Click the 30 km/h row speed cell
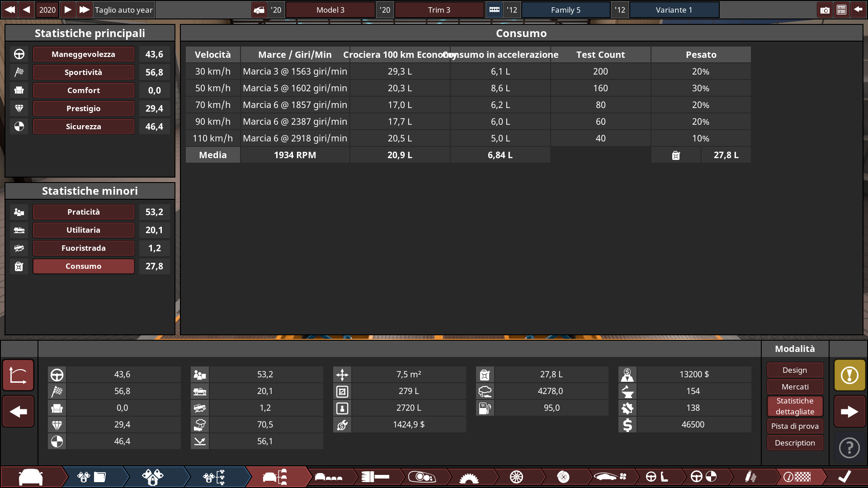The height and width of the screenshot is (488, 868). 212,71
